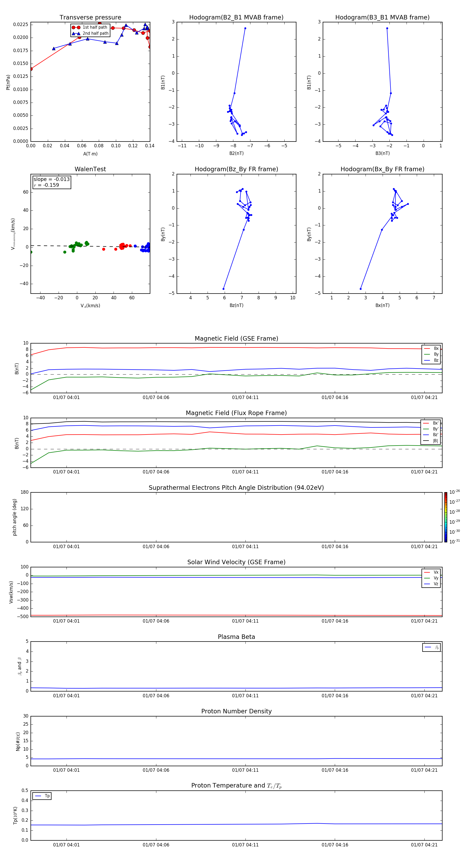The width and height of the screenshot is (473, 868).
Task: Select the "Tp(10^6K)" axis label
Action: [15, 815]
